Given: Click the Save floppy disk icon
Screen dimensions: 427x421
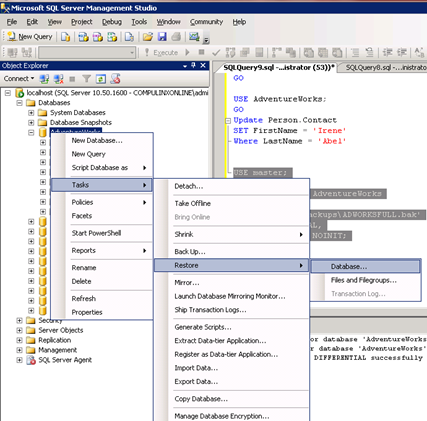Looking at the screenshot, I should (162, 37).
